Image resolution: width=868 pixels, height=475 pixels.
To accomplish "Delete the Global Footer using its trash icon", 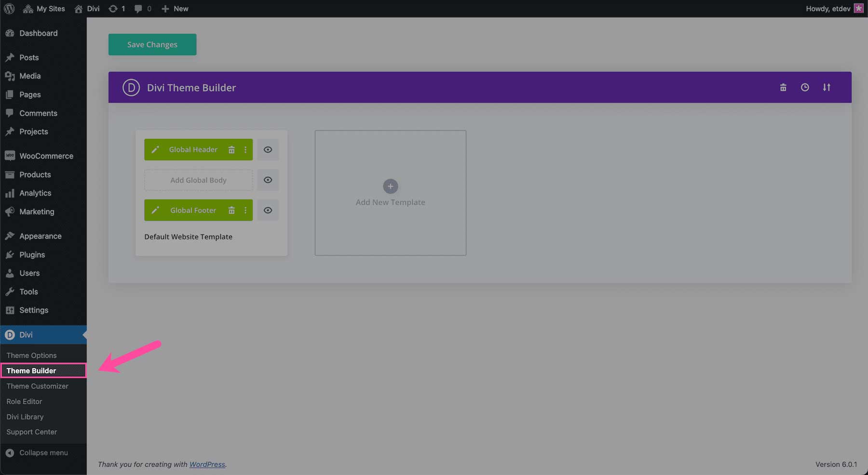I will pos(232,210).
